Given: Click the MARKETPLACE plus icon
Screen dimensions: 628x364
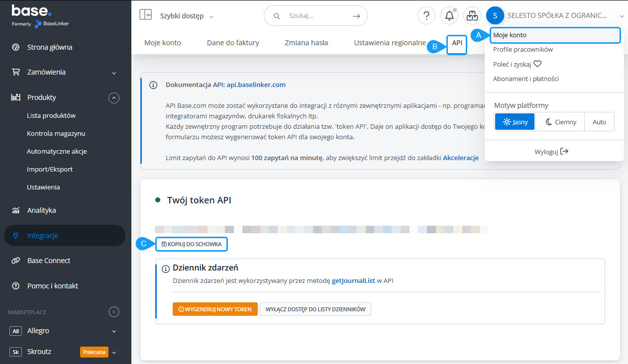Looking at the screenshot, I should [x=114, y=312].
